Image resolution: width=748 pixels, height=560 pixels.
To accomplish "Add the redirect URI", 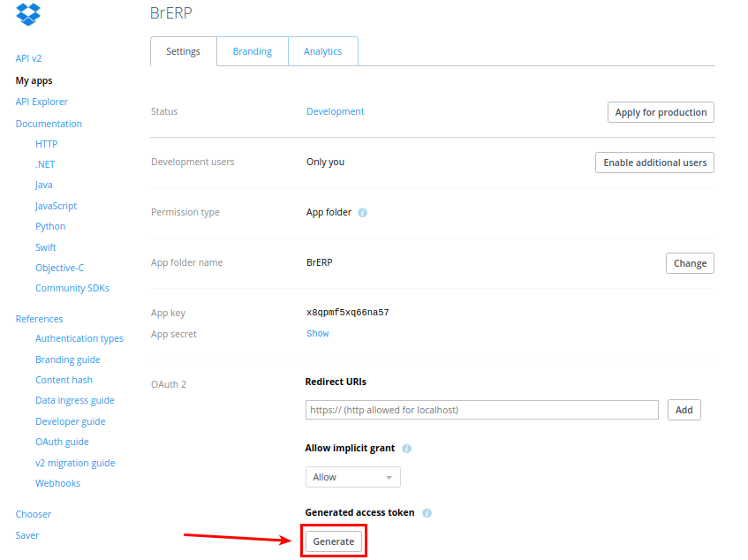I will pos(684,410).
